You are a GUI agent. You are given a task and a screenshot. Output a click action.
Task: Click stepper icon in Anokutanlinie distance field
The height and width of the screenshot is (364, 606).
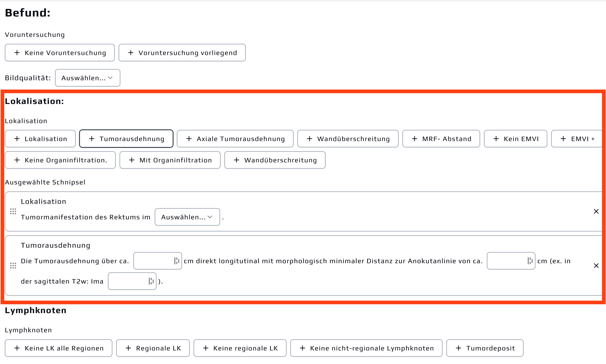coord(530,261)
